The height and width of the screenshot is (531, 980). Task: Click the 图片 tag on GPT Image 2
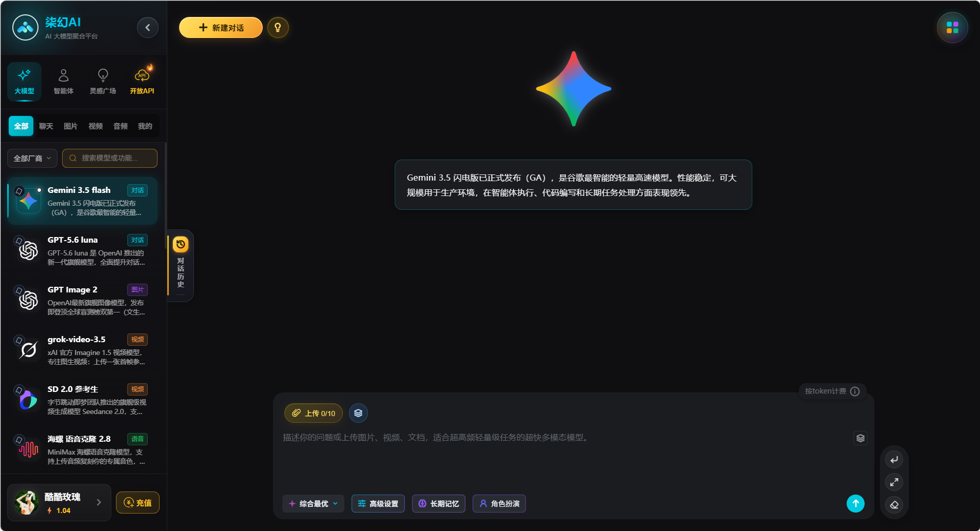(x=138, y=290)
